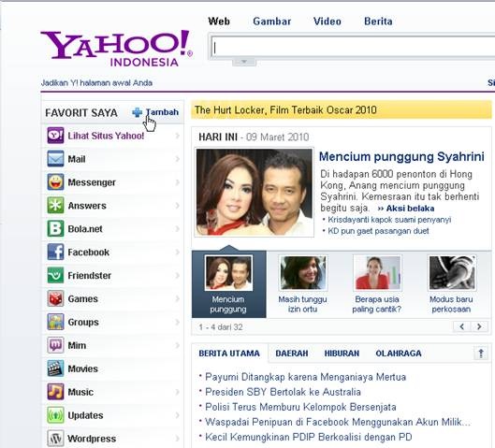Click the blue plus Tambah icon
The image size is (495, 448).
click(138, 112)
